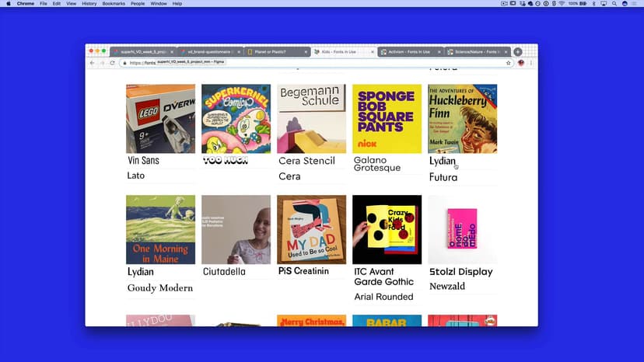Click the Cera Stencil font link
Screen dimensions: 644x362
pos(306,161)
